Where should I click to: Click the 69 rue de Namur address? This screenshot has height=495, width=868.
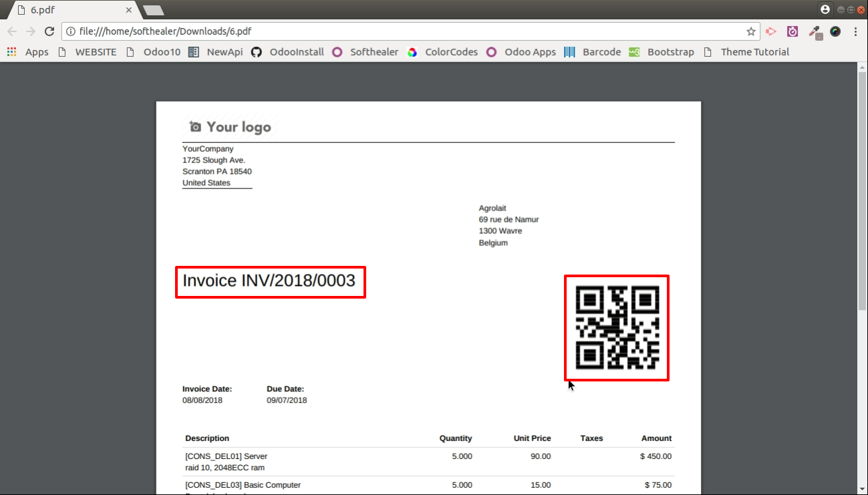pyautogui.click(x=509, y=220)
